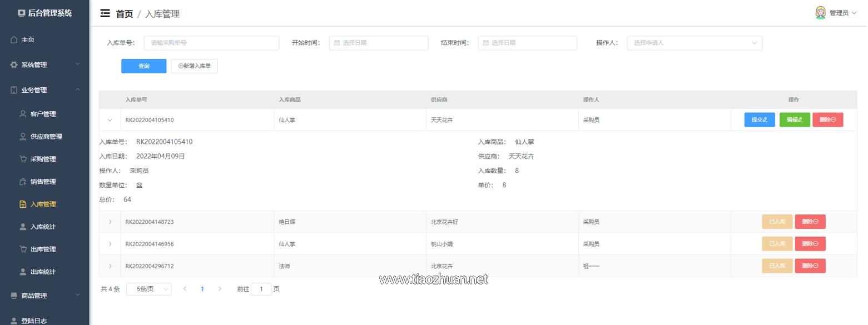Open 供应商管理 in the sidebar

(44, 137)
